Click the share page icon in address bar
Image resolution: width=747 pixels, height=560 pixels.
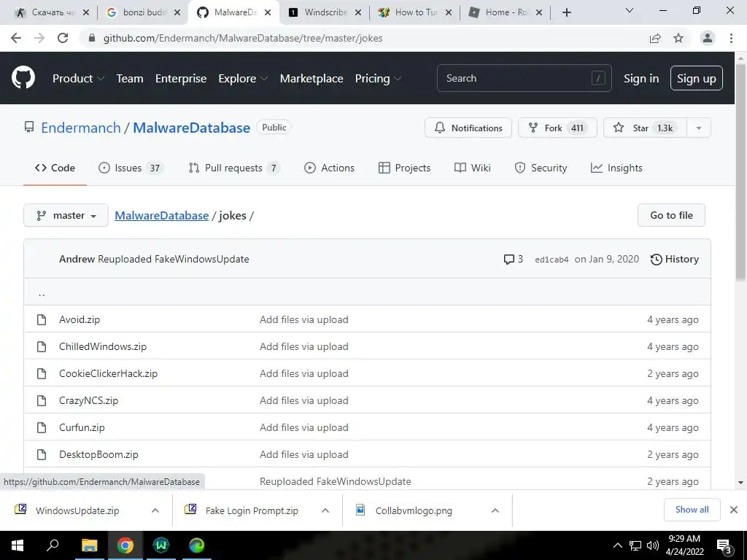tap(656, 38)
